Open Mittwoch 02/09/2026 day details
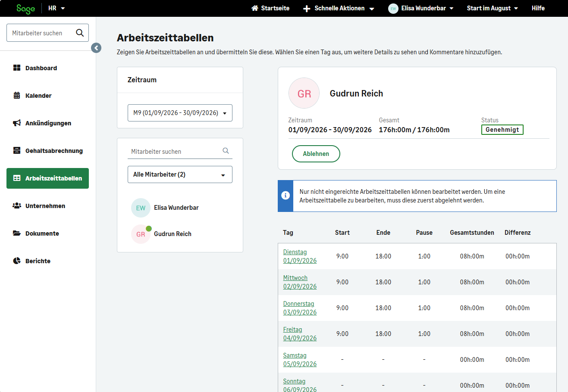Viewport: 568px width, 392px height. pos(300,282)
